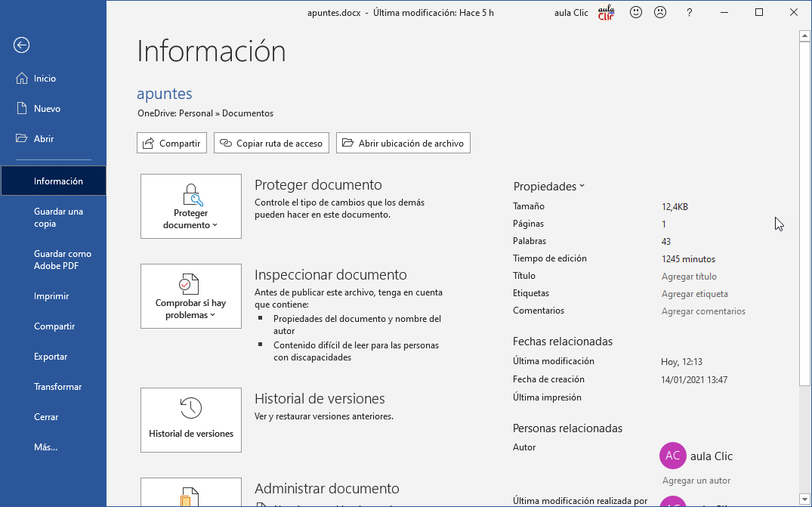Screen dimensions: 812x507
Task: Click the sad face feedback icon
Action: pos(660,12)
